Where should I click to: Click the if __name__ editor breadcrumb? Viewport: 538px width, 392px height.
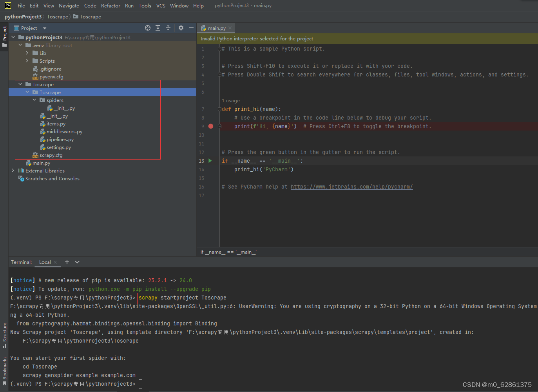pos(228,252)
